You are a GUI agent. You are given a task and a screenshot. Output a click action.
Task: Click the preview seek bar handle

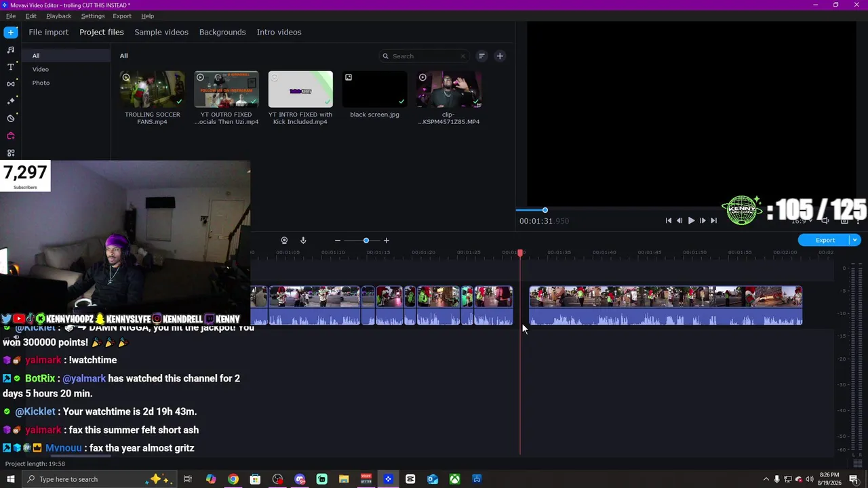(545, 210)
